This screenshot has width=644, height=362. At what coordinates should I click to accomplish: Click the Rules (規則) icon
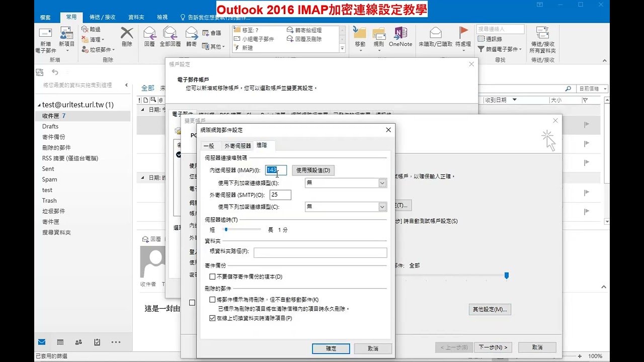[x=379, y=33]
